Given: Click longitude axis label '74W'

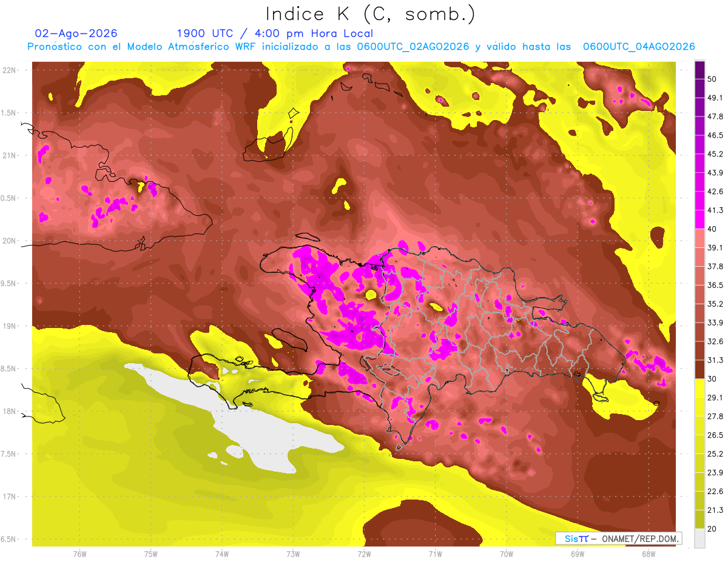Looking at the screenshot, I should [x=222, y=554].
